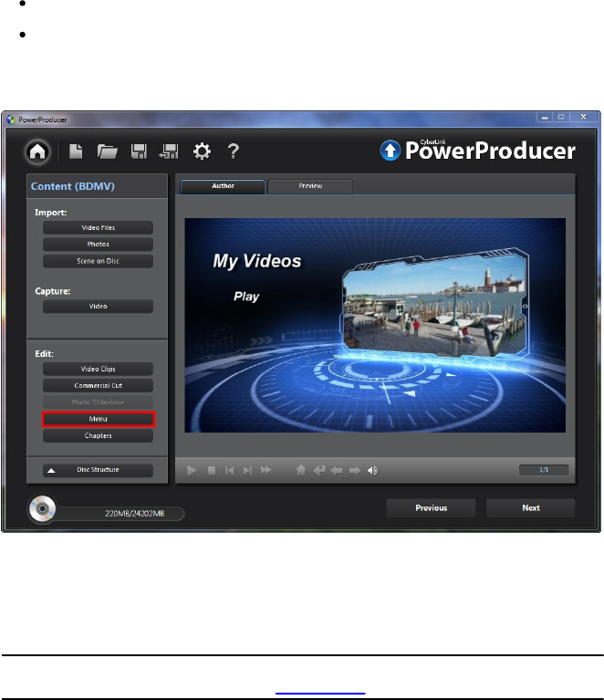Click the blue link below the screenshot
This screenshot has width=604, height=700.
tap(320, 694)
